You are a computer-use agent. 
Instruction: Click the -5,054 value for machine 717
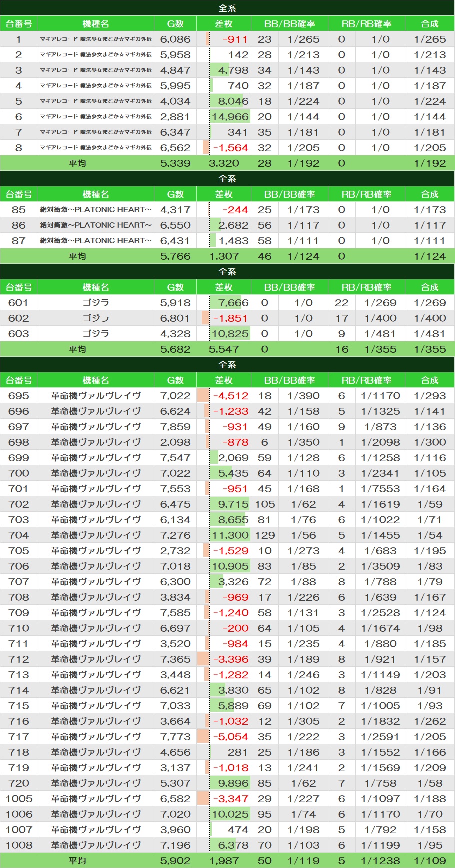(x=231, y=737)
